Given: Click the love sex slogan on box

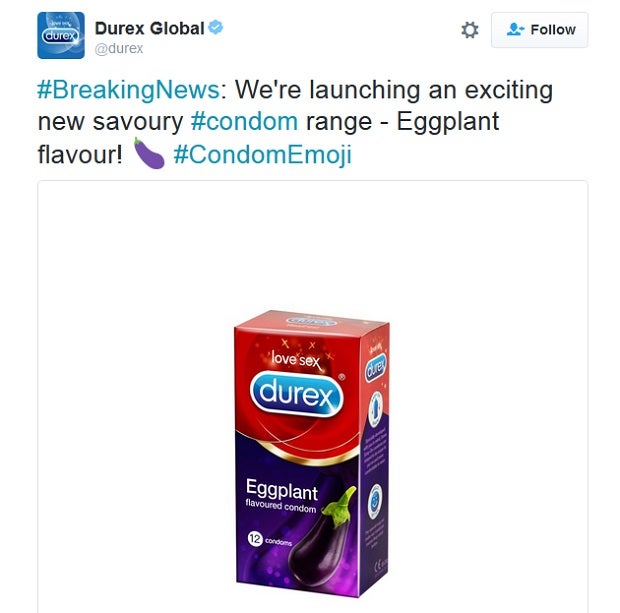Looking at the screenshot, I should [296, 359].
